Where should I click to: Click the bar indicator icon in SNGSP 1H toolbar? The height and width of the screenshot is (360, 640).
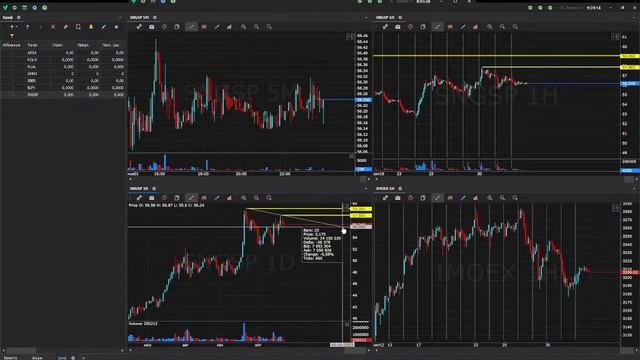[475, 27]
